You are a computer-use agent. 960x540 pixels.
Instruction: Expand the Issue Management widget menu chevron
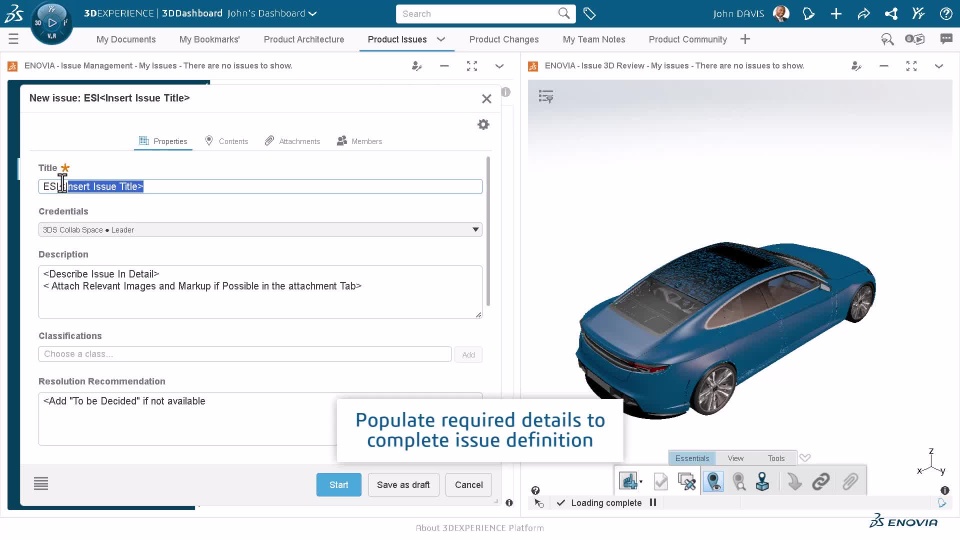500,66
